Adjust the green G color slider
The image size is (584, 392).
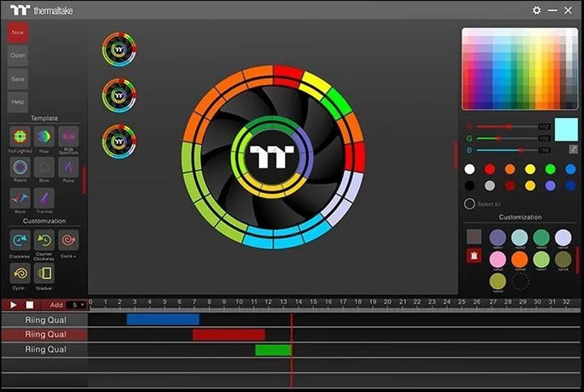click(x=506, y=138)
